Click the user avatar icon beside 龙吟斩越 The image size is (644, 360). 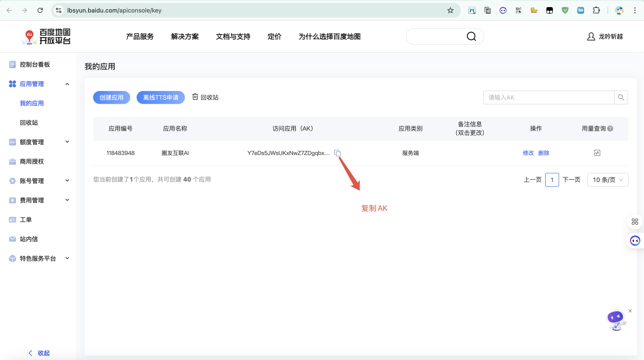[x=591, y=36]
